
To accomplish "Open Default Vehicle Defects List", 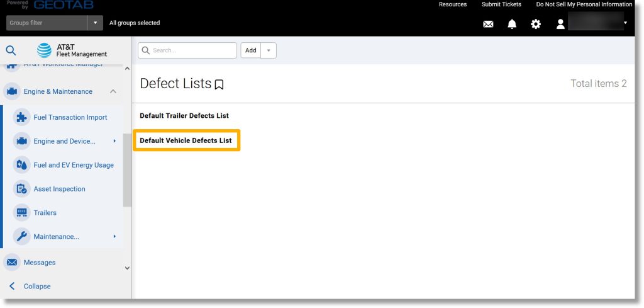I will (x=186, y=140).
